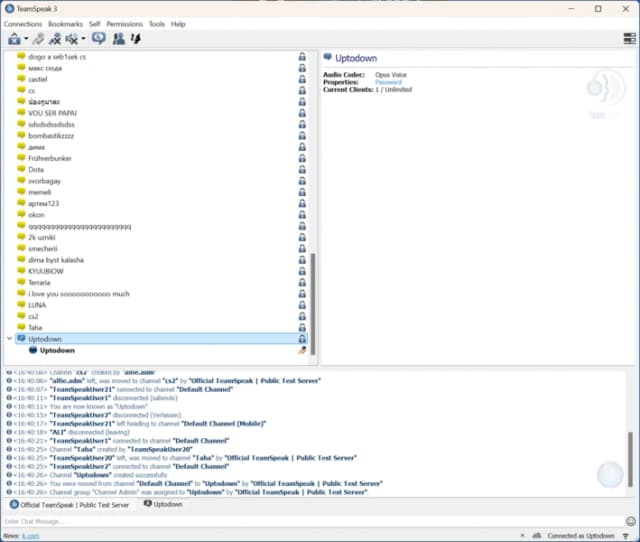Open the emoticon picker smiley icon
The width and height of the screenshot is (640, 542).
pos(631,521)
